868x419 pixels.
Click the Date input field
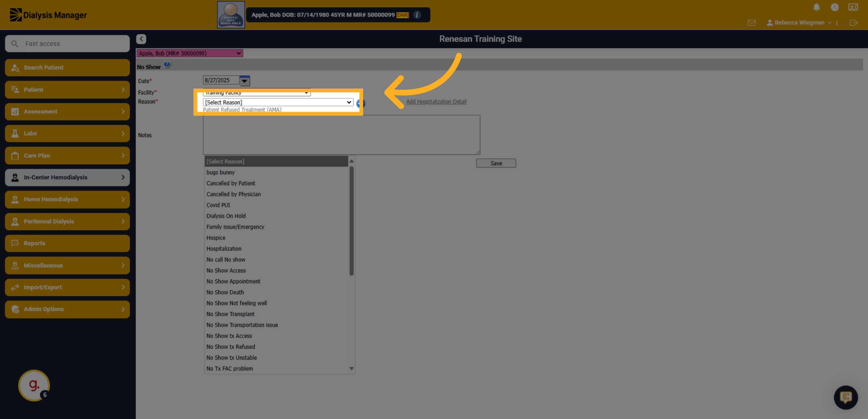click(221, 80)
